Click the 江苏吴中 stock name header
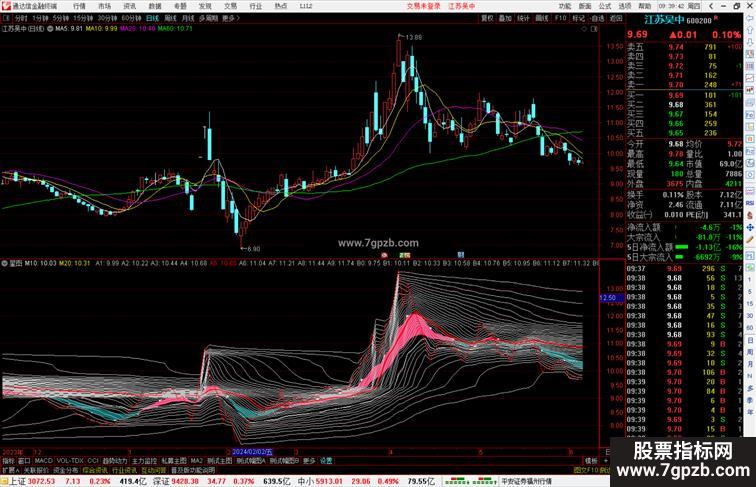Screen dimensions: 756x487 pyautogui.click(x=664, y=20)
